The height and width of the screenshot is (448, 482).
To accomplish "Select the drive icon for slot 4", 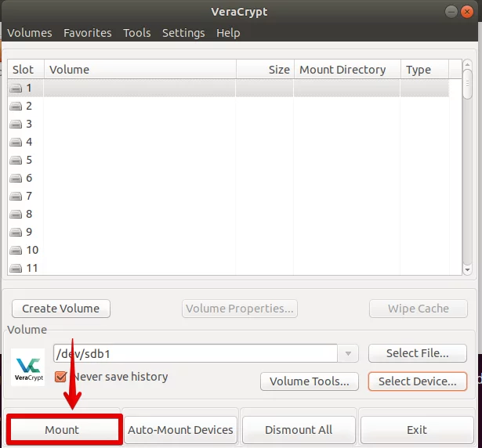I will [x=16, y=142].
